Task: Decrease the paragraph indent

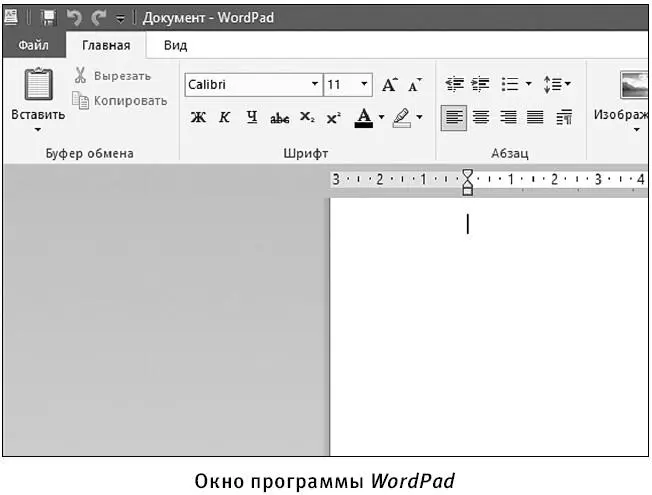Action: (454, 84)
